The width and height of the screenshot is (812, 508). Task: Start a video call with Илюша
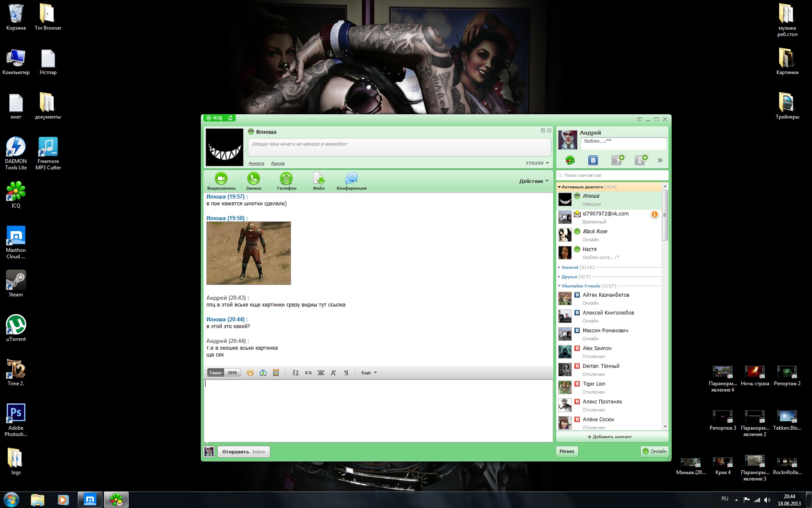coord(221,181)
